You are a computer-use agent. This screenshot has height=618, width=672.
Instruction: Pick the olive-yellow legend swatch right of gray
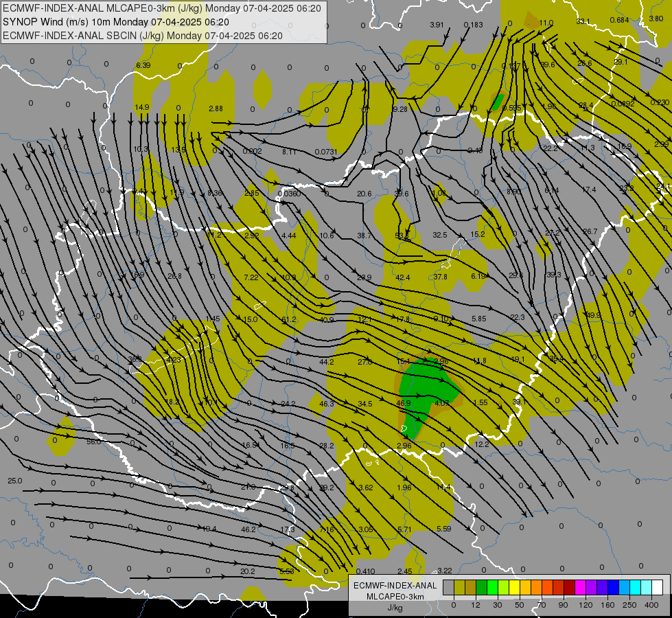[x=459, y=587]
